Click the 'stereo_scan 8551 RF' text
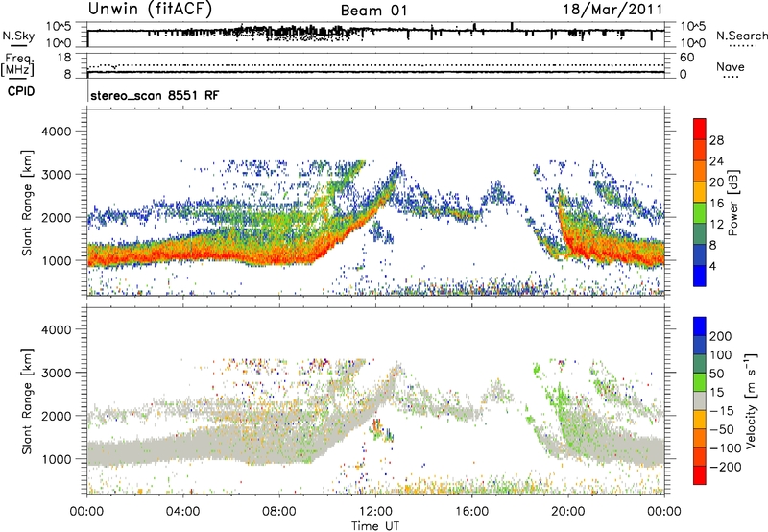The width and height of the screenshot is (768, 532). click(x=155, y=95)
